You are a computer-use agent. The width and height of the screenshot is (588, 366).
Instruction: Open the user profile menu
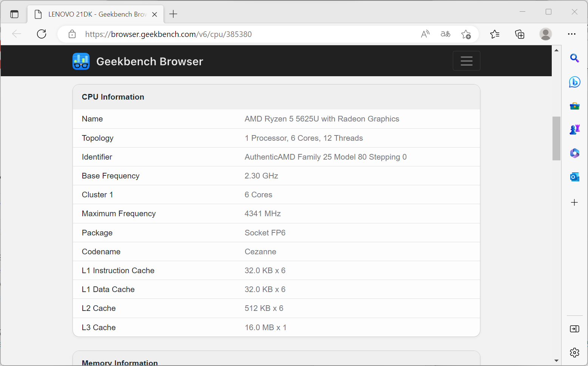point(545,34)
